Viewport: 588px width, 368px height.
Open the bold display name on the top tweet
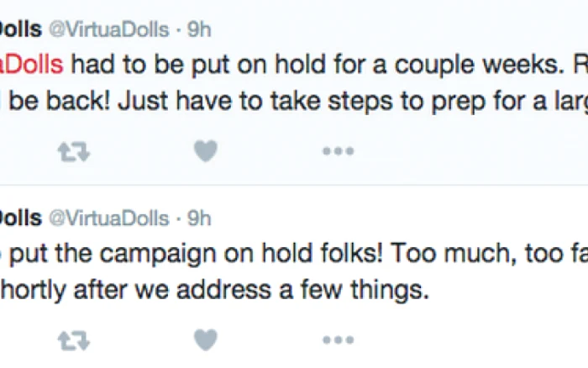pyautogui.click(x=21, y=29)
